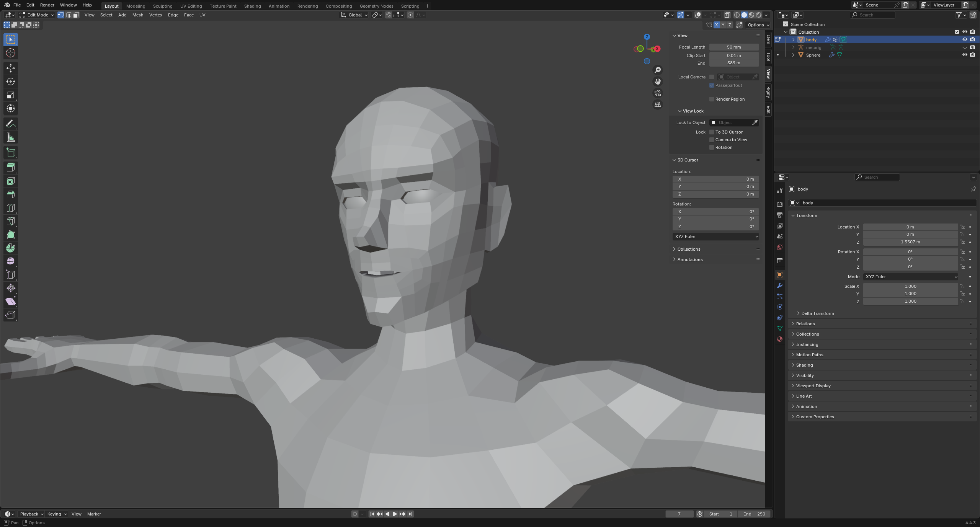
Task: Jump to timeline end frame button
Action: [x=410, y=514]
